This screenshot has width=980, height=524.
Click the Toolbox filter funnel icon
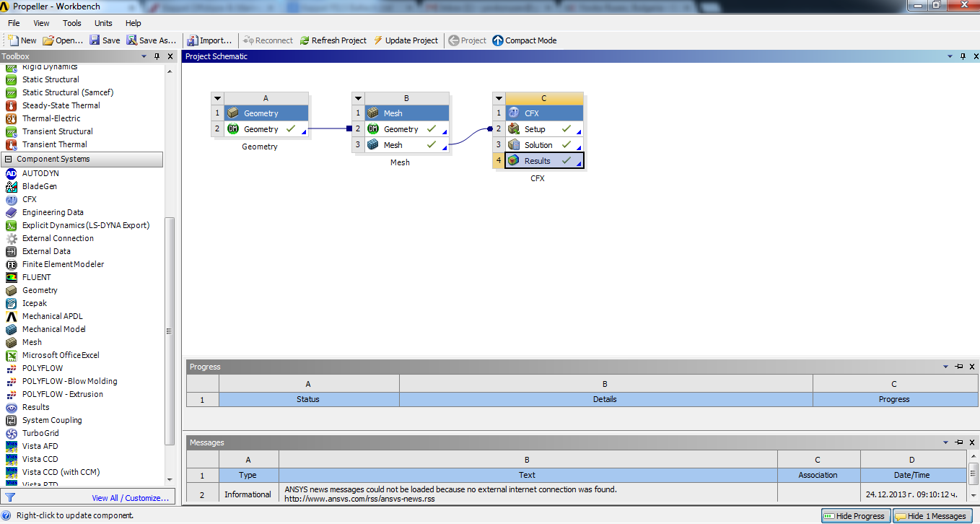(10, 497)
